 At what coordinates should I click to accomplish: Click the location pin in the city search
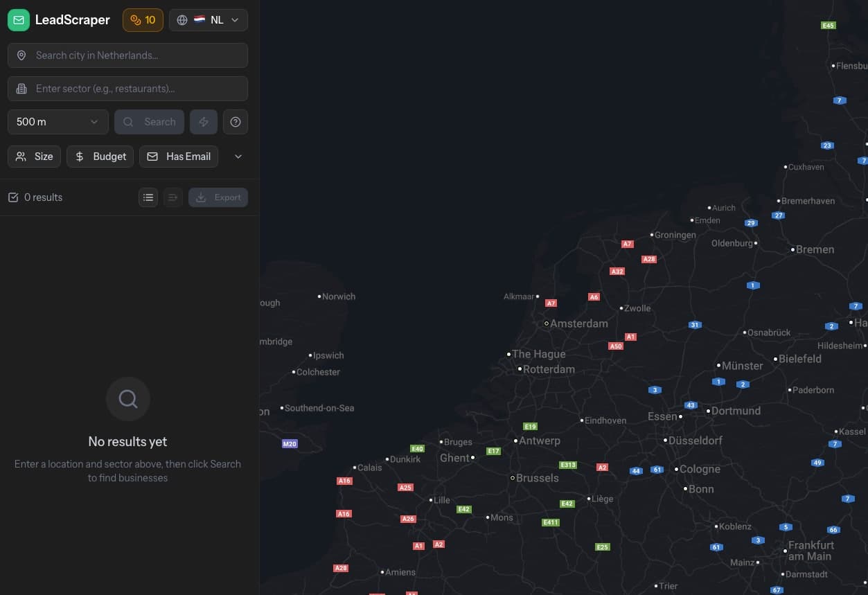[x=21, y=55]
